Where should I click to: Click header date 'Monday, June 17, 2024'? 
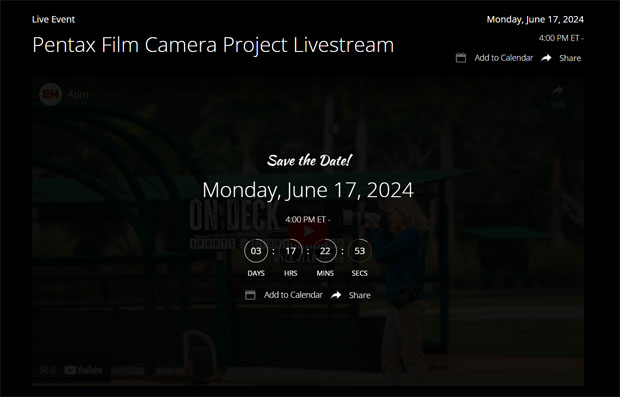click(535, 19)
